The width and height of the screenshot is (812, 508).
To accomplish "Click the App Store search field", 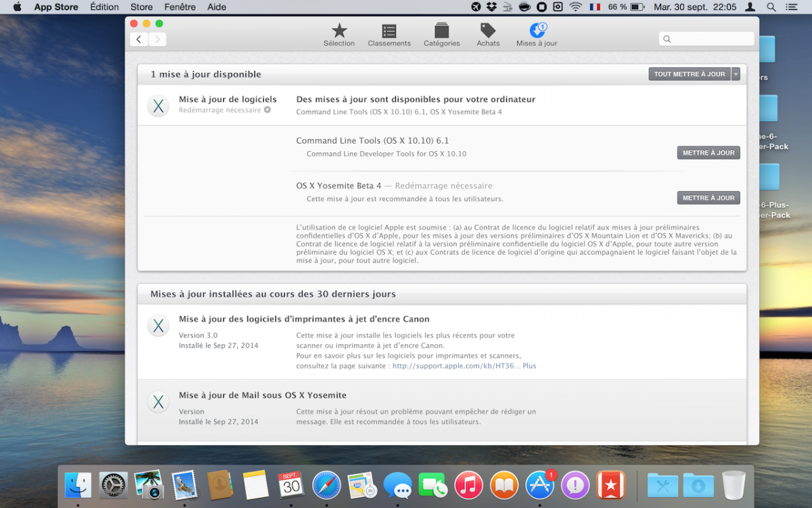I will pos(706,39).
